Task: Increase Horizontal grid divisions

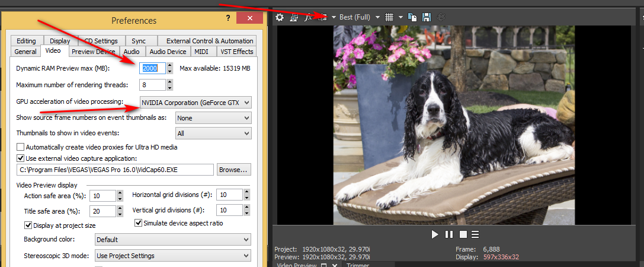Action: [x=246, y=192]
